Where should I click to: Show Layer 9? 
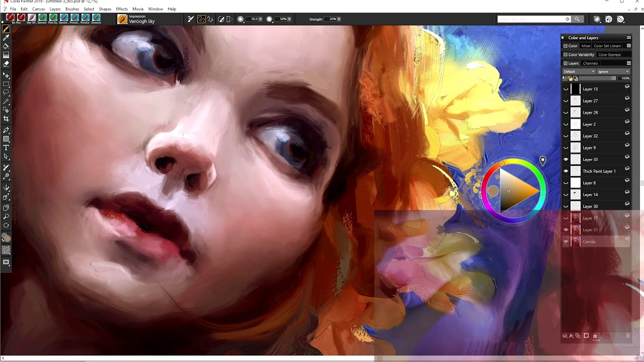coord(566,148)
